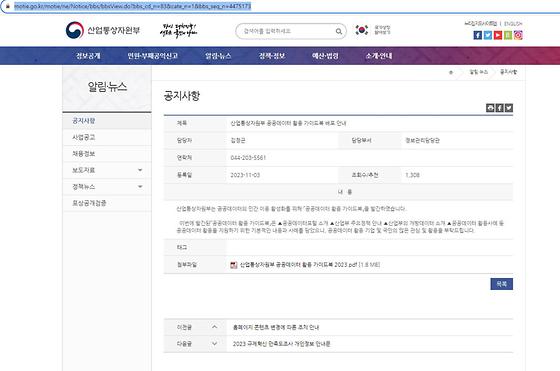Expand the 보도자료 sidebar submenu arrow
This screenshot has width=560, height=371.
pyautogui.click(x=140, y=170)
